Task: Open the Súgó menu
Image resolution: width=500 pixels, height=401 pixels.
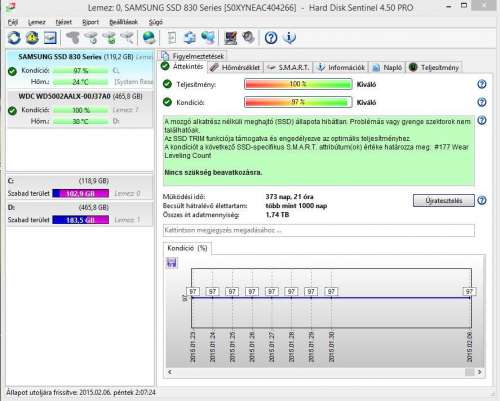Action: tap(155, 22)
